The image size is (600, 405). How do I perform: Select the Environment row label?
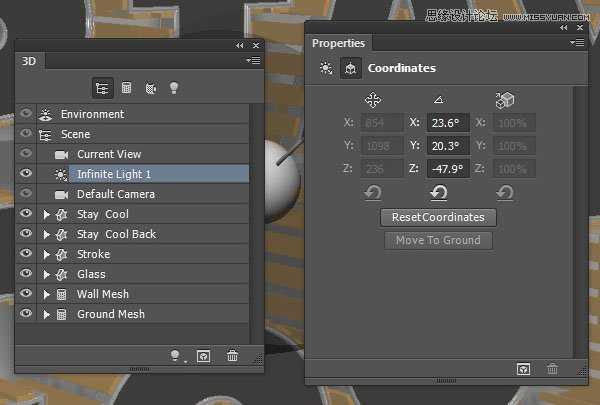[92, 114]
